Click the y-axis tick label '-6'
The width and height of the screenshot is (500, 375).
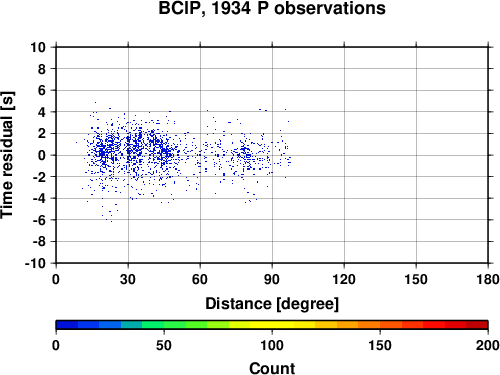coord(39,220)
